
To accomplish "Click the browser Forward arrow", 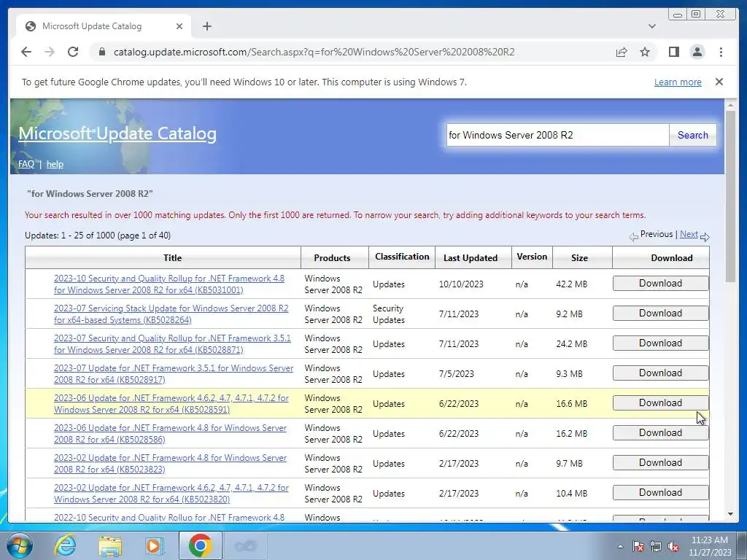I will coord(50,52).
